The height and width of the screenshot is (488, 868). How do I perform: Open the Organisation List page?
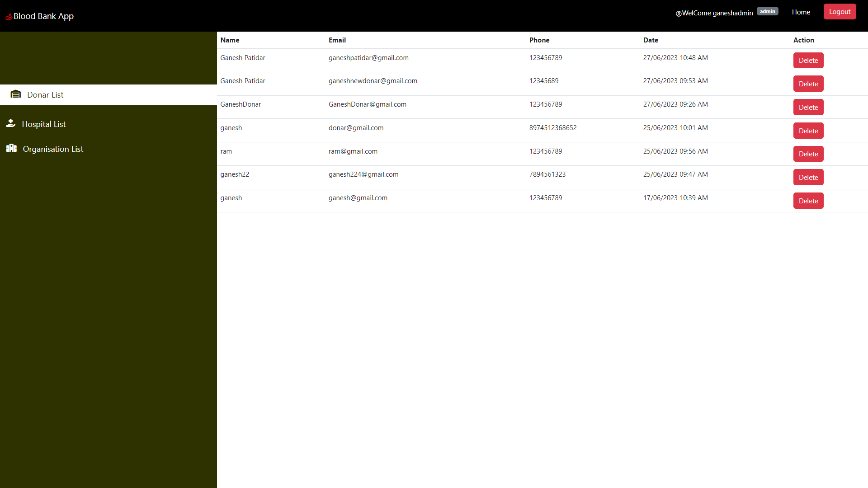click(53, 149)
